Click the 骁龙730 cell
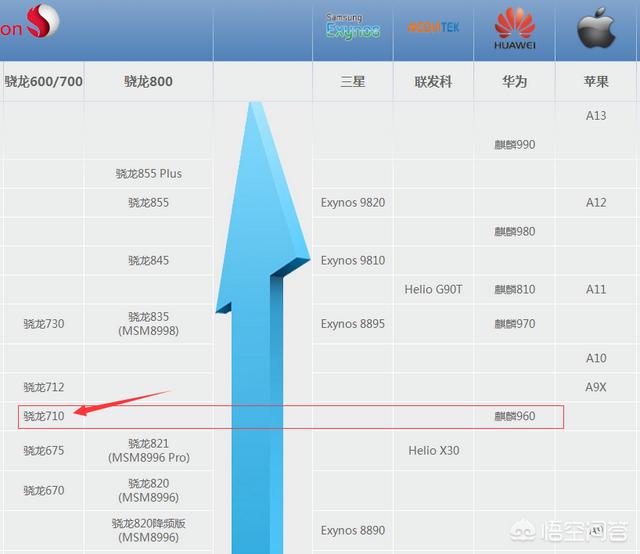 coord(44,324)
